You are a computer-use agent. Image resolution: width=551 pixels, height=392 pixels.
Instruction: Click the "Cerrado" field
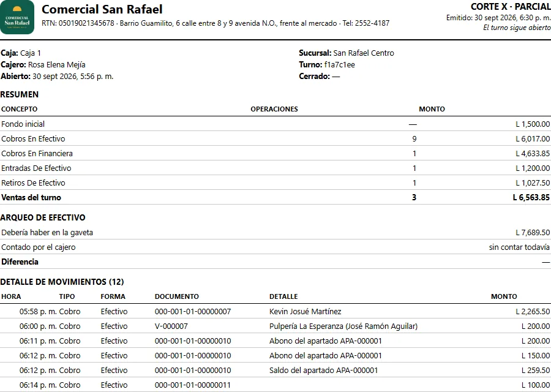click(x=320, y=77)
